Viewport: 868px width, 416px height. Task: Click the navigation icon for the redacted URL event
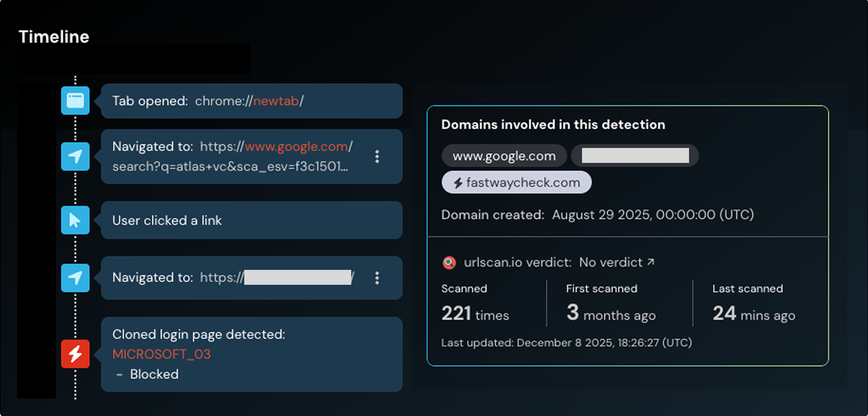point(75,278)
